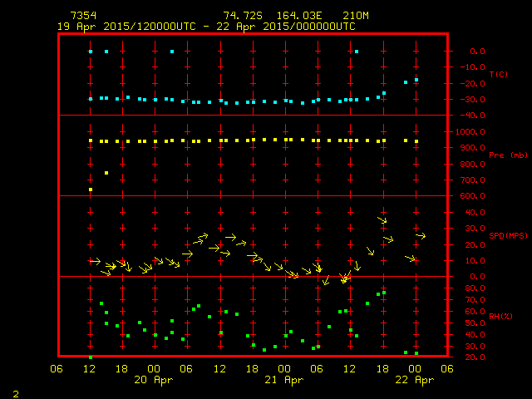Click the 22 Apr date label
532x399 pixels.
point(415,380)
